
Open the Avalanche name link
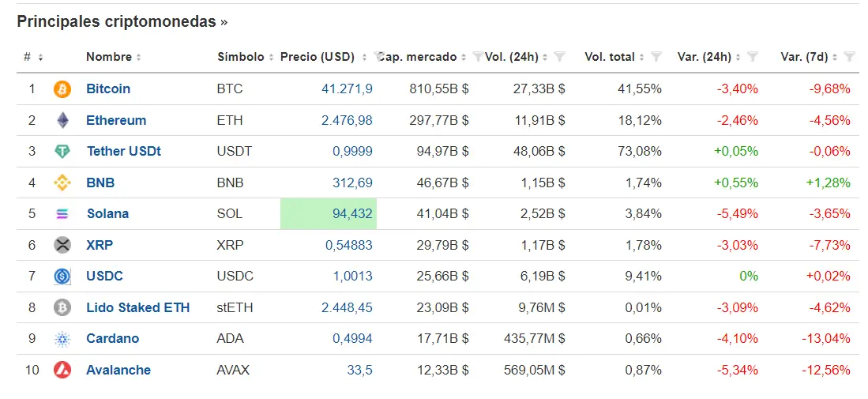(x=118, y=370)
